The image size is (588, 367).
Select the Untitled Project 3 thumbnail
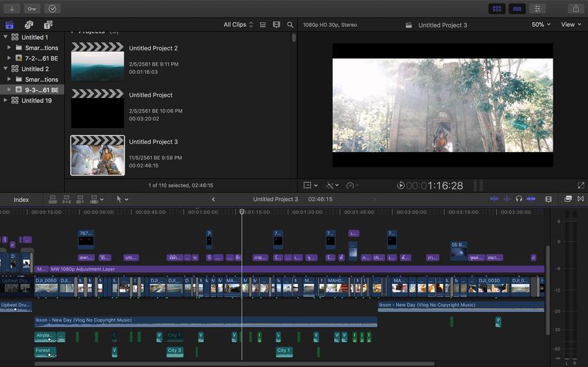pos(98,156)
